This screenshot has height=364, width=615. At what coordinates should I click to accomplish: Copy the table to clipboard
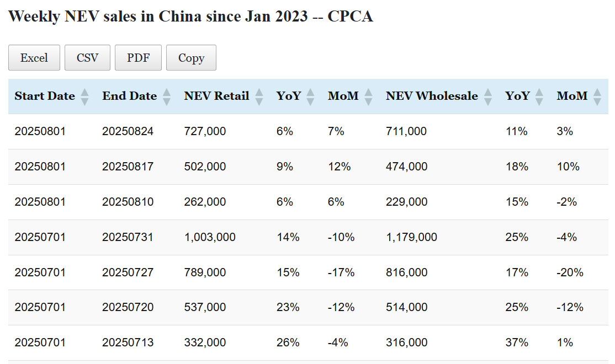click(191, 58)
